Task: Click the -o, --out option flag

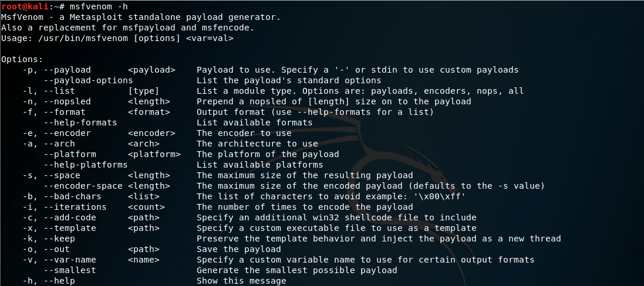Action: 46,249
